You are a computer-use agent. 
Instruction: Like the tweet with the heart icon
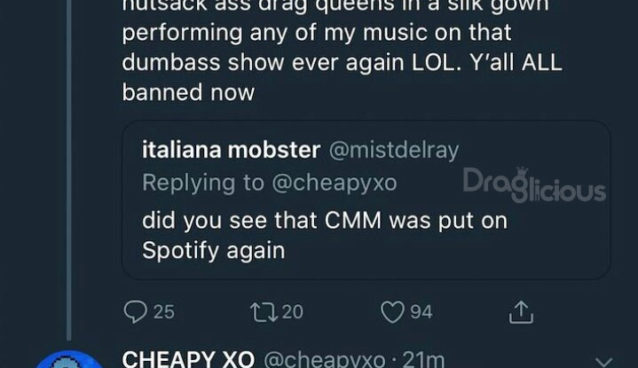point(392,312)
